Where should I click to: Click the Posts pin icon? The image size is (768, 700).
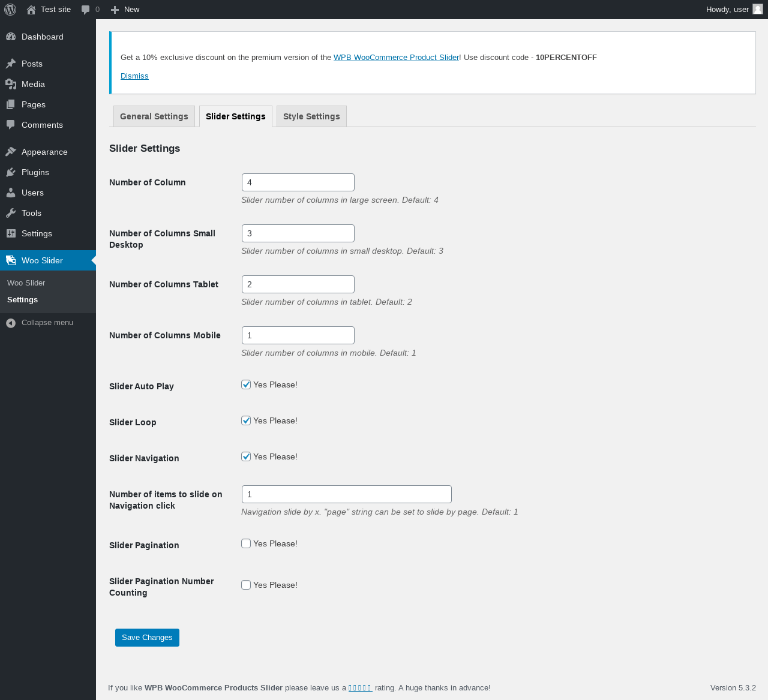click(x=11, y=64)
